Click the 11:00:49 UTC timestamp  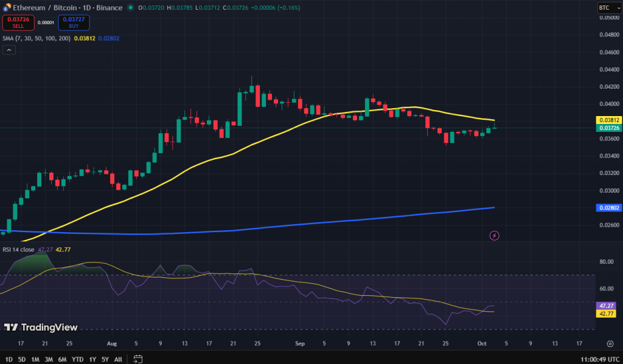point(601,359)
